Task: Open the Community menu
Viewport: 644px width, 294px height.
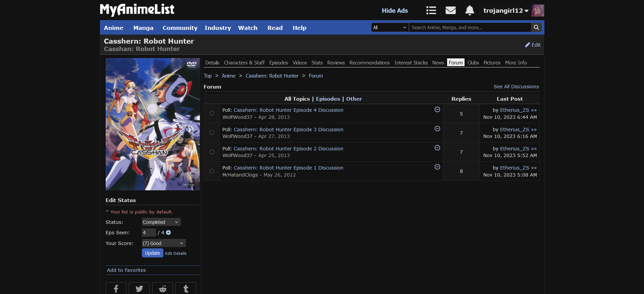Action: (180, 28)
